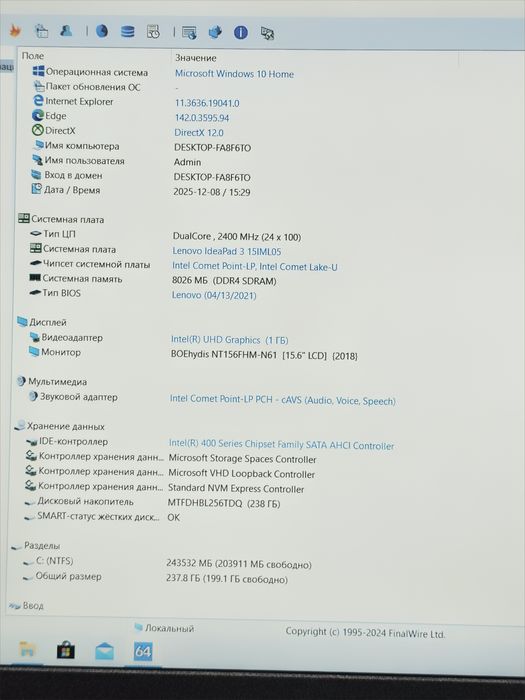Select the SMART-статус жёстких дисков row
This screenshot has height=700, width=525.
[x=98, y=517]
